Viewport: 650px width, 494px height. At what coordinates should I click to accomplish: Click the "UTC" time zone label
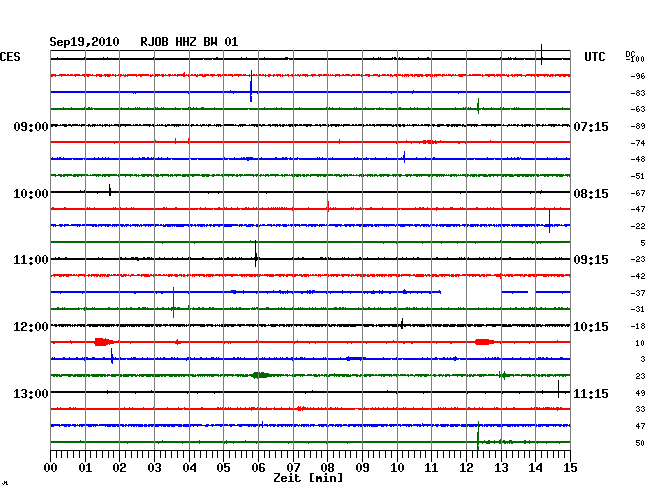594,57
